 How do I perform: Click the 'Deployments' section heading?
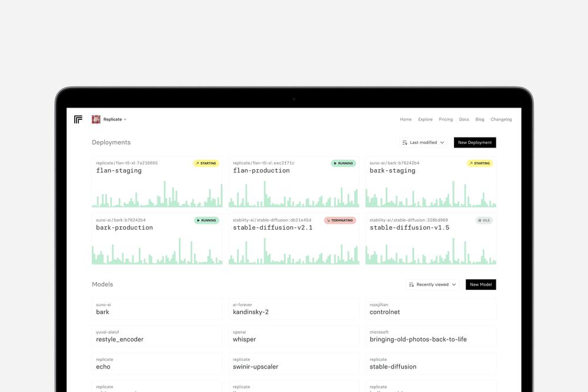(x=111, y=142)
